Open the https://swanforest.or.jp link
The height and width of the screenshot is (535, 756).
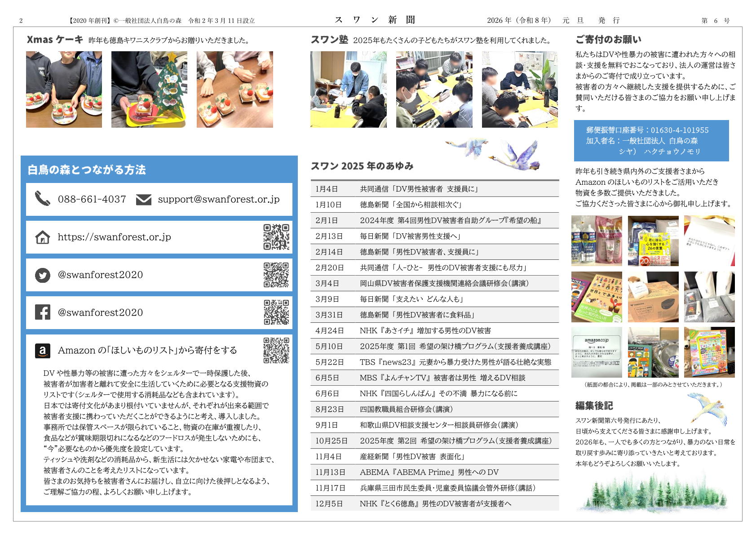(114, 237)
